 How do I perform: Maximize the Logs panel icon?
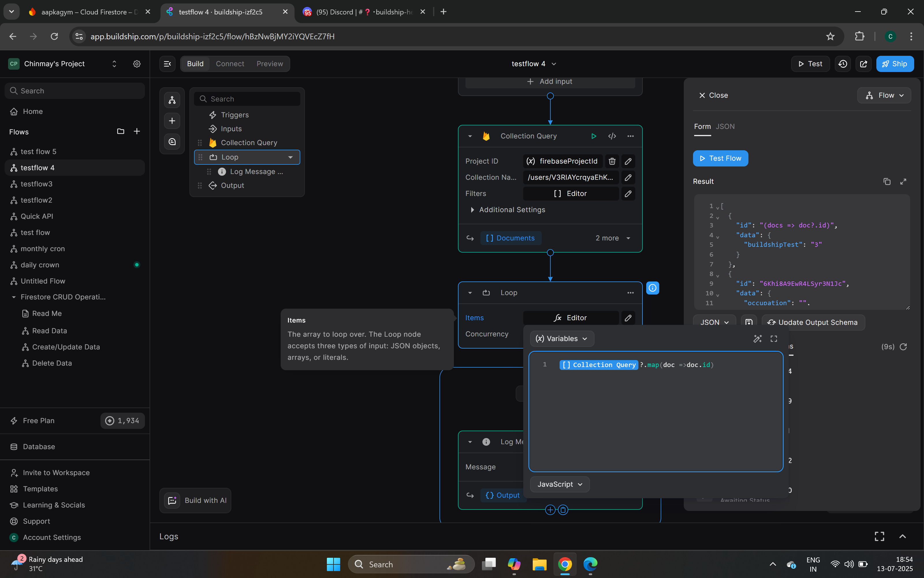coord(879,537)
